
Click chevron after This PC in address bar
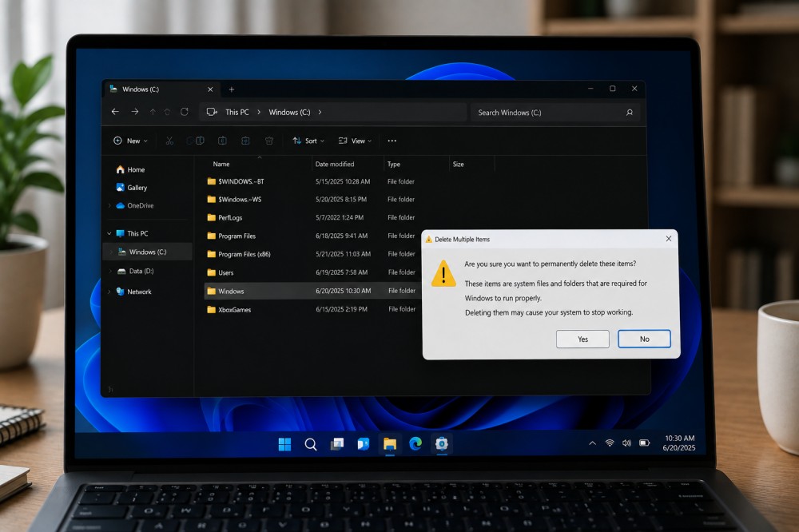pyautogui.click(x=259, y=112)
